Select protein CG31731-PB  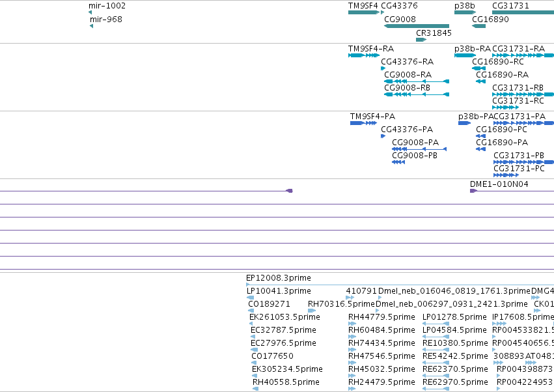click(519, 156)
